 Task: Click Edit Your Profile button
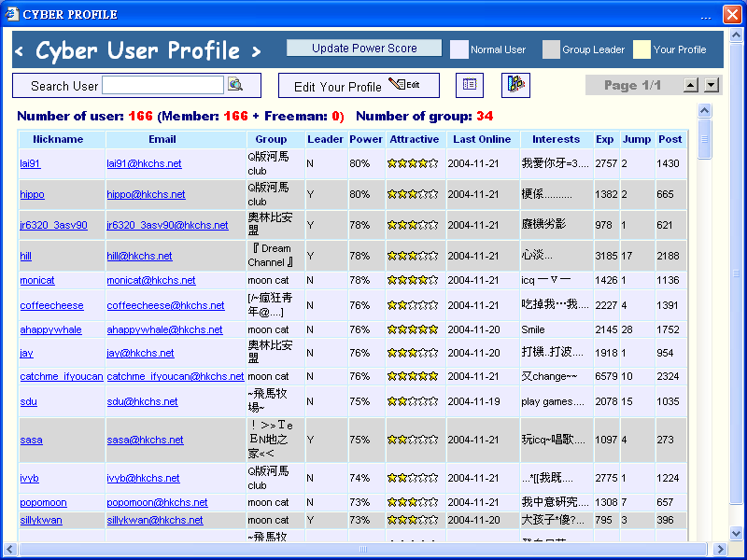tap(359, 85)
